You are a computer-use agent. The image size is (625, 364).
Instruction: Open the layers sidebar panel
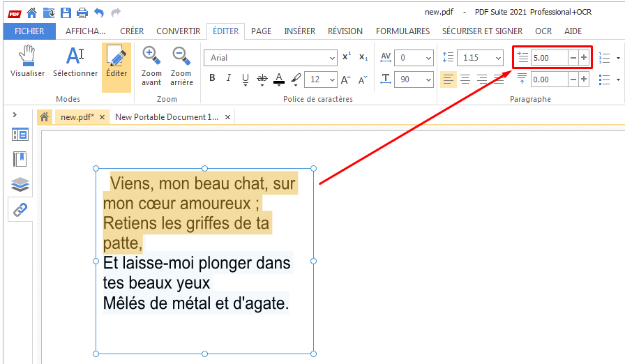[20, 184]
